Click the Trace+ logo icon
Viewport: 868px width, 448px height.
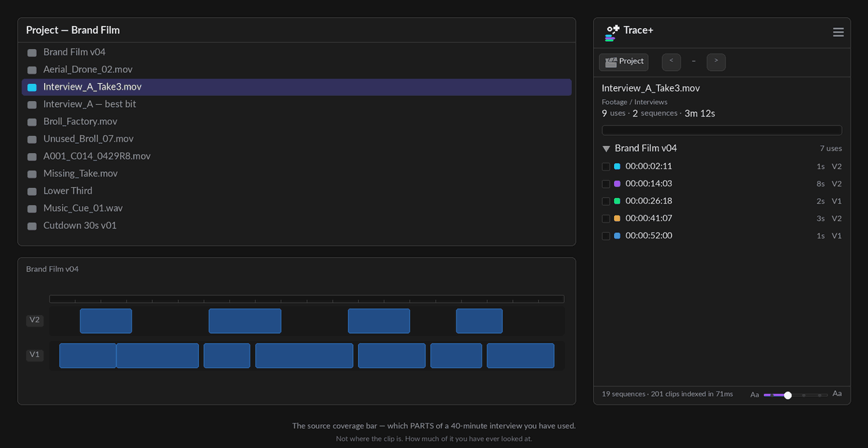[613, 33]
